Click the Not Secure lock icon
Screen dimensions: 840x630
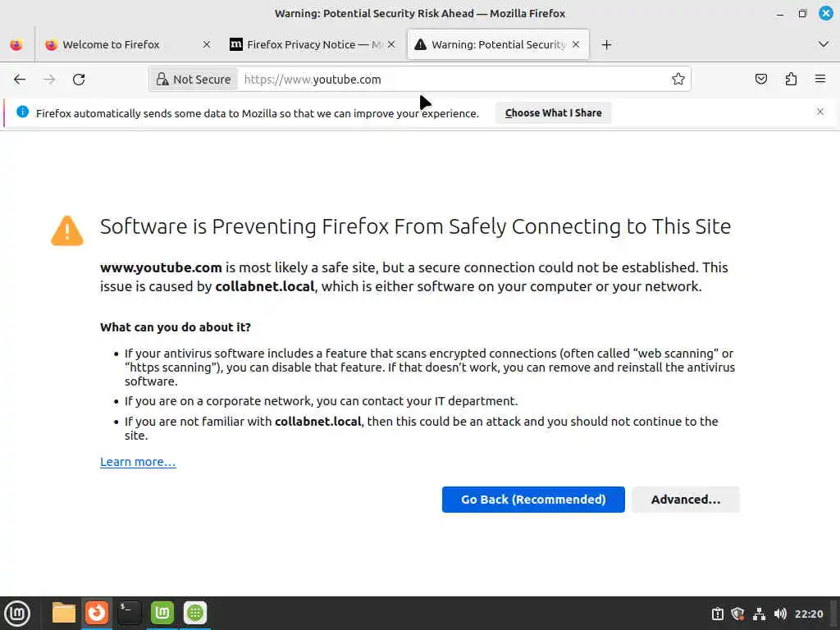pyautogui.click(x=162, y=80)
